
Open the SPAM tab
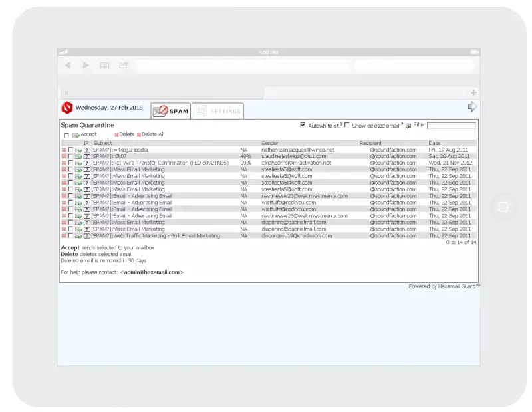click(171, 112)
